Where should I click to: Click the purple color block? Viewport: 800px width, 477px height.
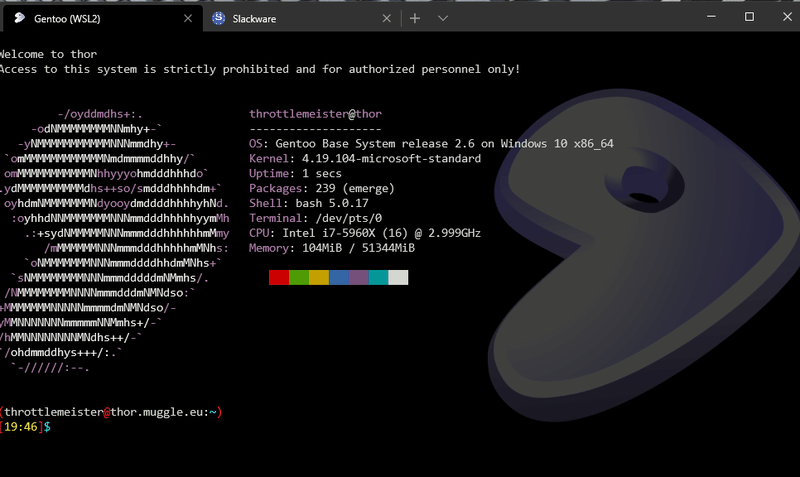pos(359,278)
